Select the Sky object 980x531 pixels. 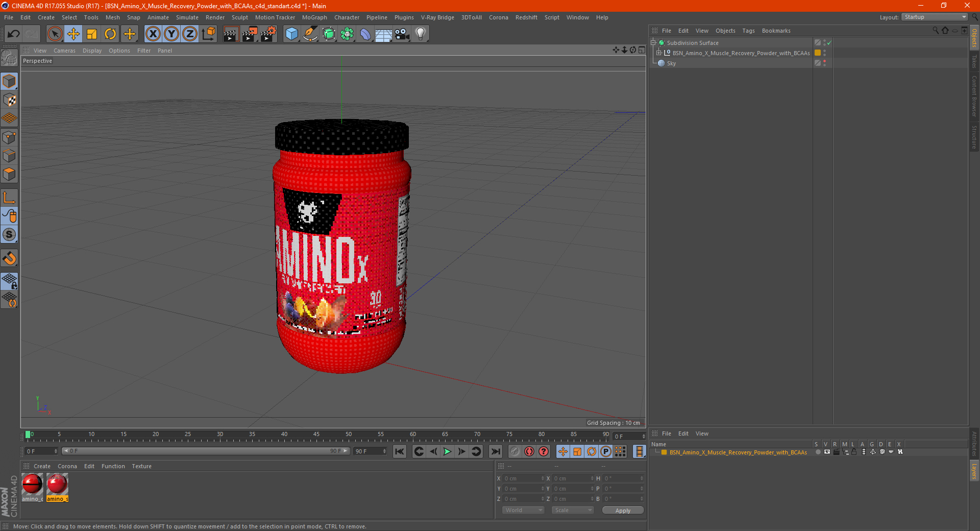pyautogui.click(x=671, y=63)
